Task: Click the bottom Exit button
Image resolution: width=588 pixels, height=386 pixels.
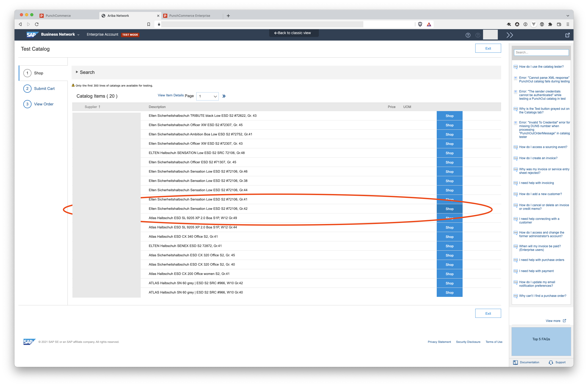Action: click(488, 313)
